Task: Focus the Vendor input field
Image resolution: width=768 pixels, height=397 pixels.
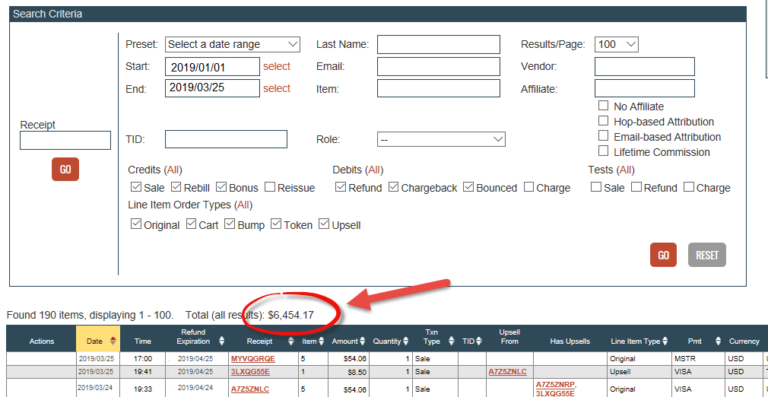Action: (645, 66)
